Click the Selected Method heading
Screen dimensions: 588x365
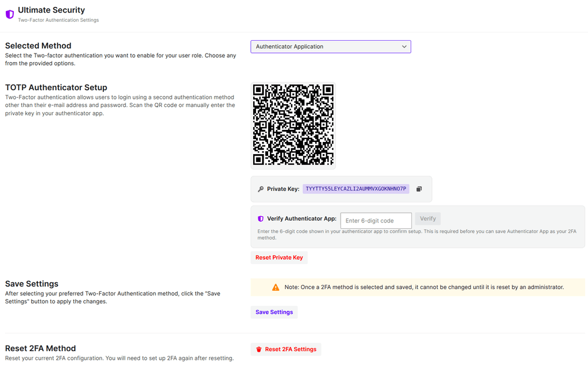[x=38, y=46]
